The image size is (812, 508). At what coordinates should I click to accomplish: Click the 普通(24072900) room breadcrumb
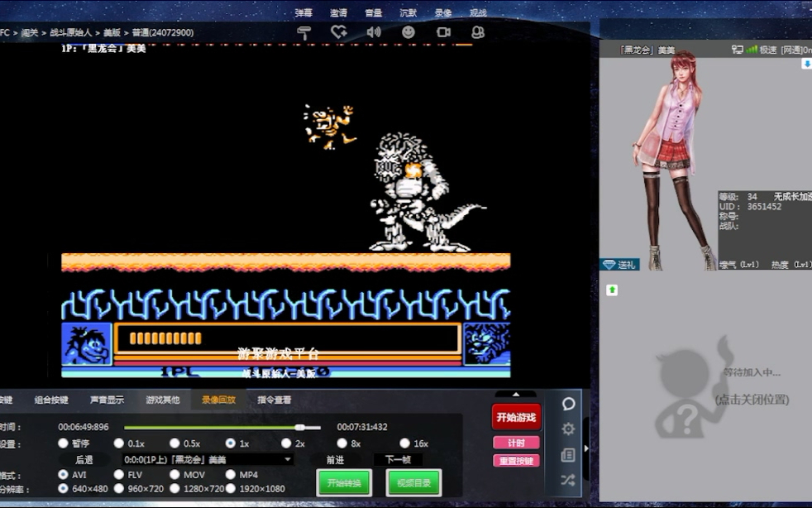point(163,32)
